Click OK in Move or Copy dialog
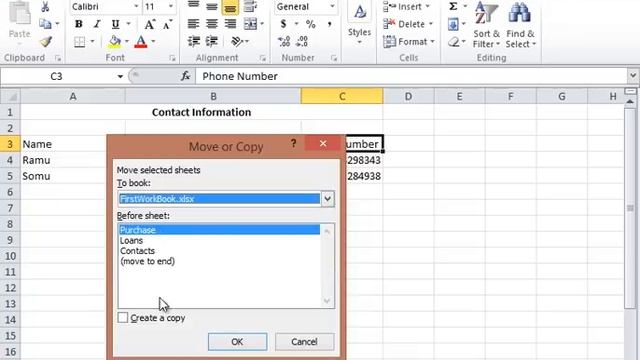Screen dimensions: 640x360 [x=238, y=342]
